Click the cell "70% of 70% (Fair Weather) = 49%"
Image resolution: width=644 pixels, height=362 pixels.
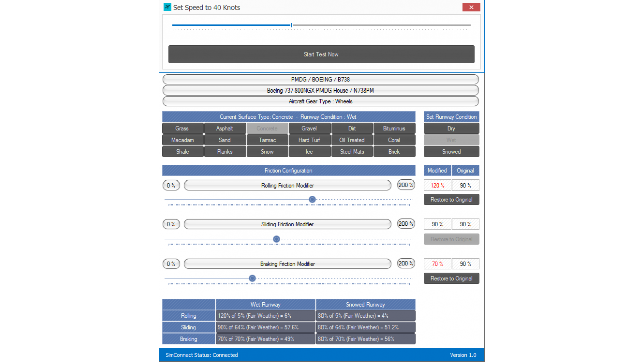(x=266, y=339)
